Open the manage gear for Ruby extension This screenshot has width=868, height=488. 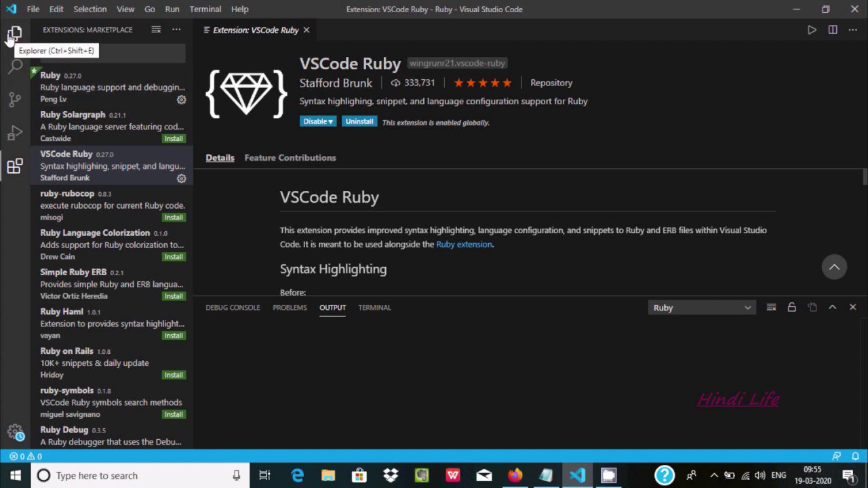click(181, 100)
